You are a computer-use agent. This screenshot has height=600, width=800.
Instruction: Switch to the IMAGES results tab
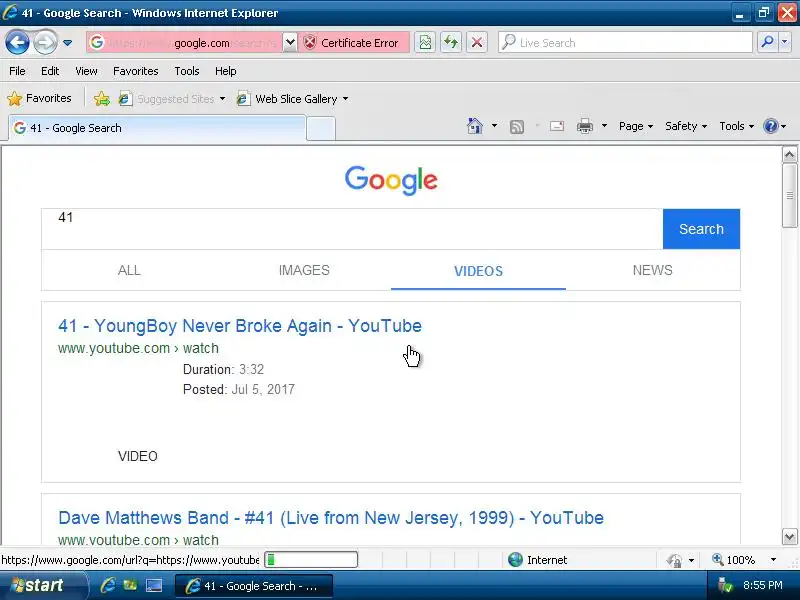point(304,270)
